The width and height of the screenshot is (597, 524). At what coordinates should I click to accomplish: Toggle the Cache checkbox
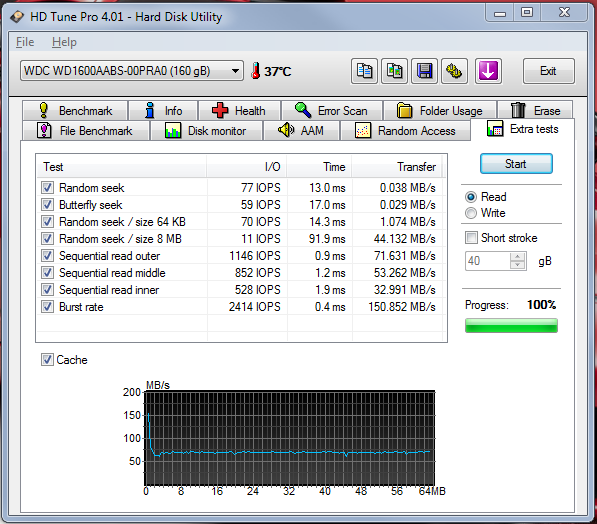click(x=47, y=359)
